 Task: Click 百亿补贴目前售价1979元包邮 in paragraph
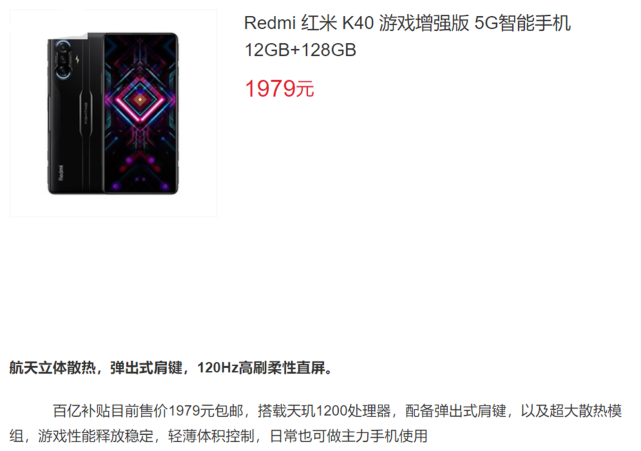[x=148, y=411]
